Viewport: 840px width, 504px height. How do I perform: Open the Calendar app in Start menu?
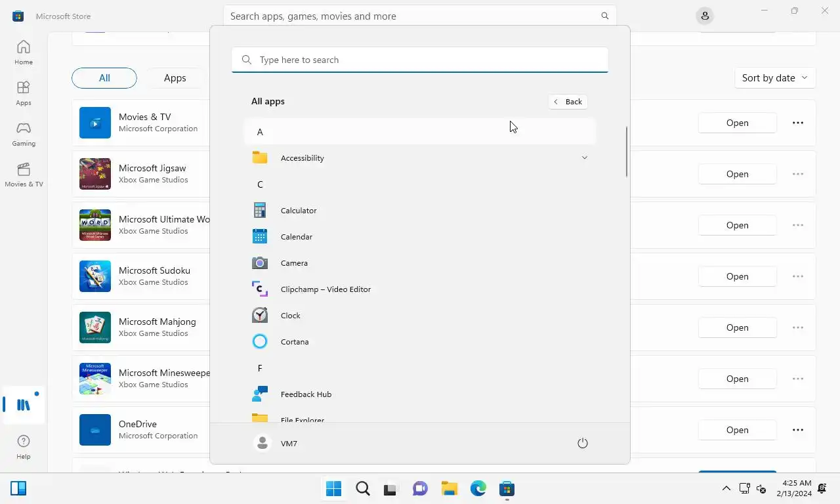coord(420,237)
